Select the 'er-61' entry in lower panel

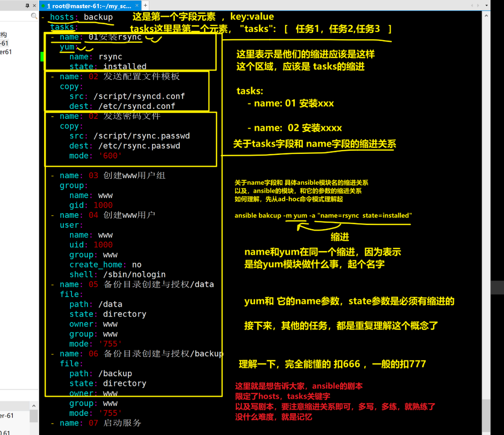7,415
